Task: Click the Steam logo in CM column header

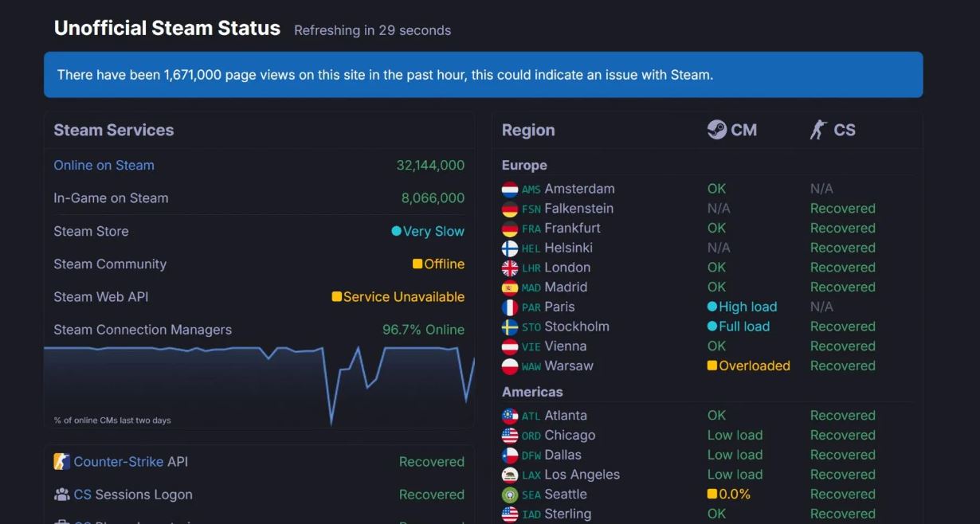Action: pyautogui.click(x=716, y=130)
